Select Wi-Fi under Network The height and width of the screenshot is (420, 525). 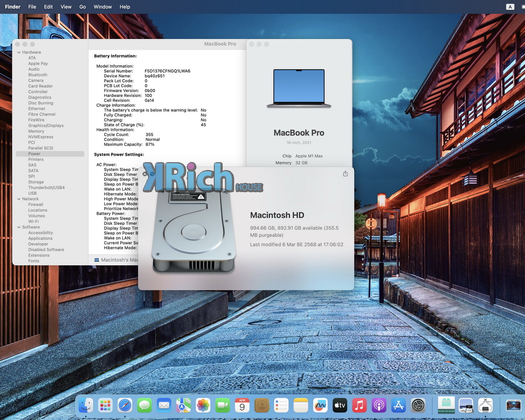(x=33, y=221)
